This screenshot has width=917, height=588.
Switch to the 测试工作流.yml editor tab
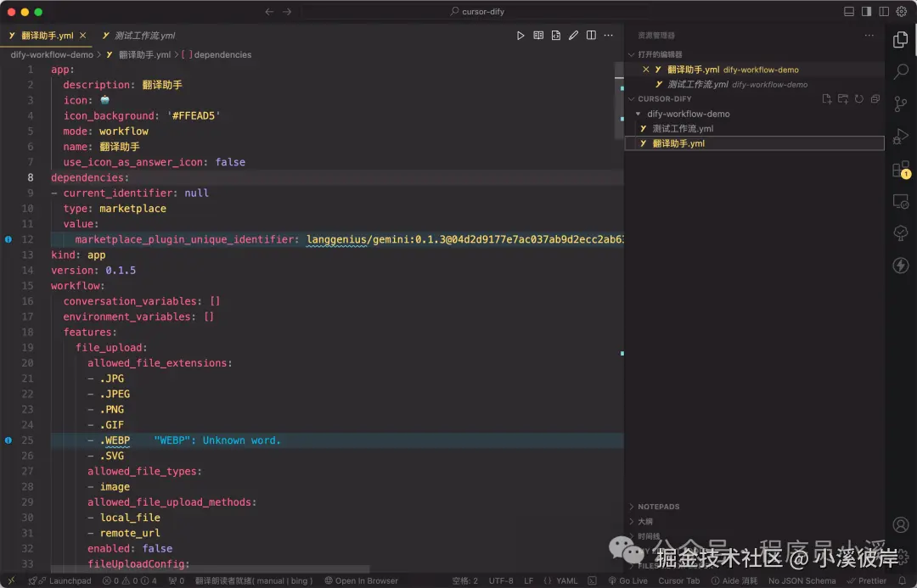click(138, 36)
